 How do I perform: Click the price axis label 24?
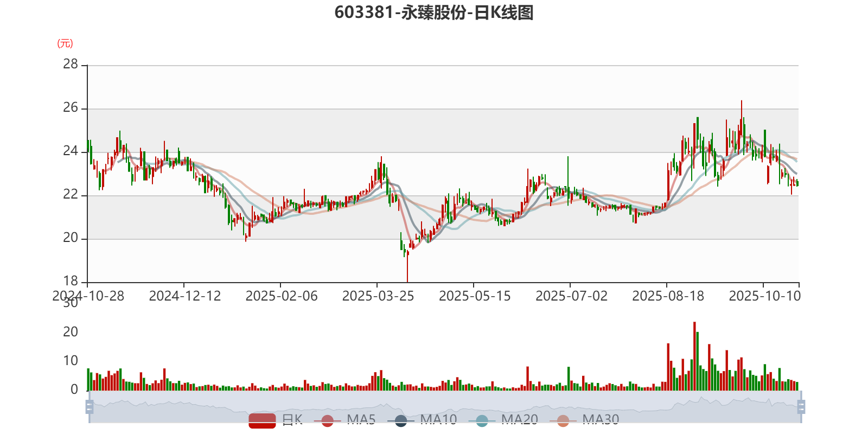[71, 151]
